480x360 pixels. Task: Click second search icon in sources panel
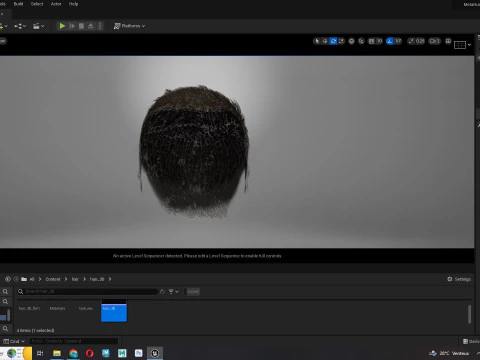[x=5, y=302]
